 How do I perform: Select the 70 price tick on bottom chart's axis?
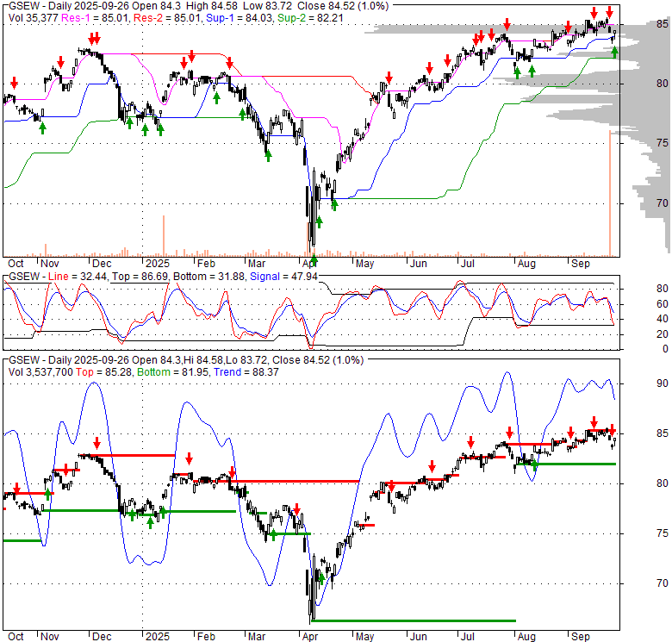click(663, 583)
